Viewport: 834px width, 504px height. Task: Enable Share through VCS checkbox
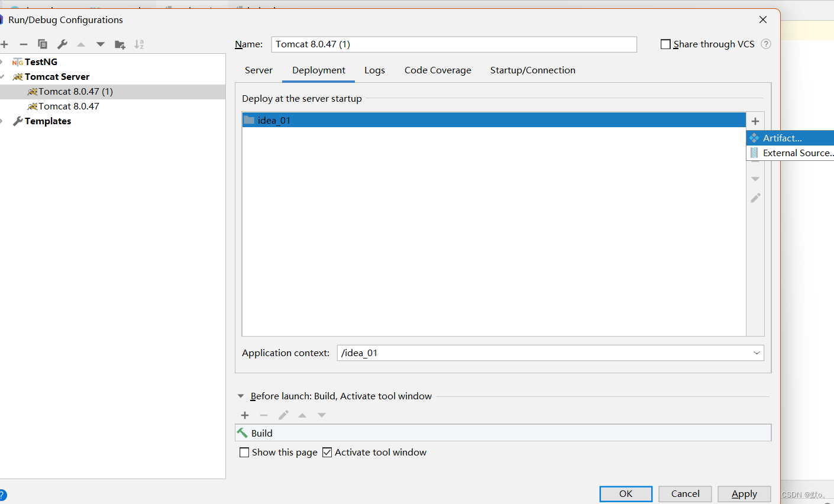[x=665, y=44]
